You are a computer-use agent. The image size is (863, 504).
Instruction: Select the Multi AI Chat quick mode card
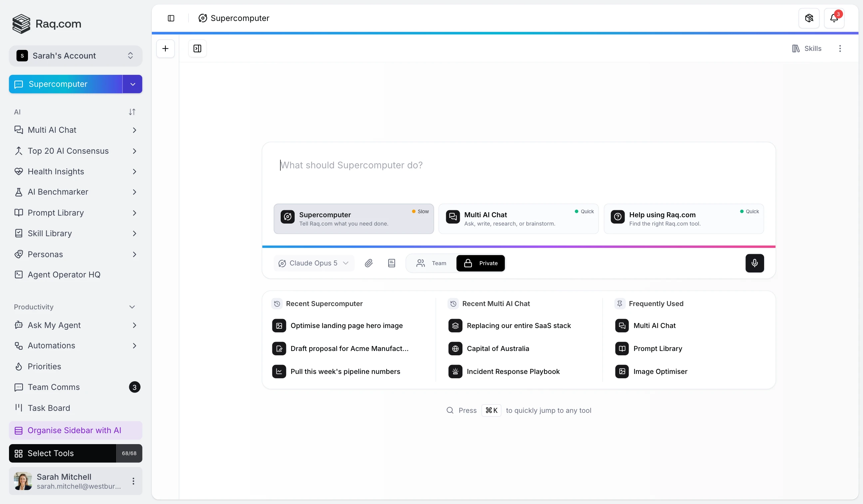pyautogui.click(x=518, y=219)
